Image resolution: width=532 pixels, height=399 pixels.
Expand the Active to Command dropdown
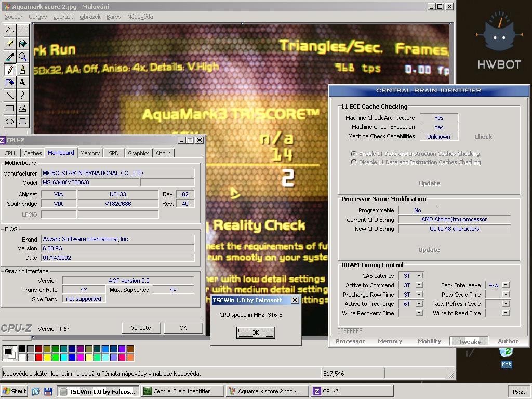tap(419, 285)
